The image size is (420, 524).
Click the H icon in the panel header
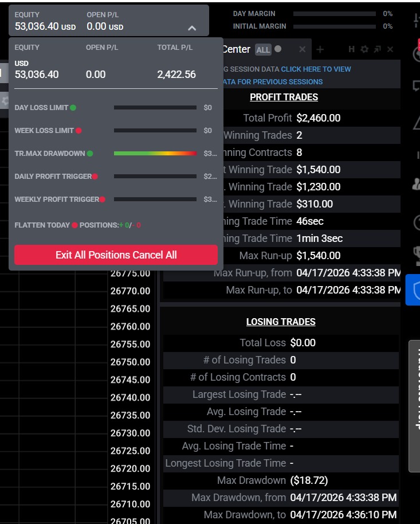click(x=352, y=50)
